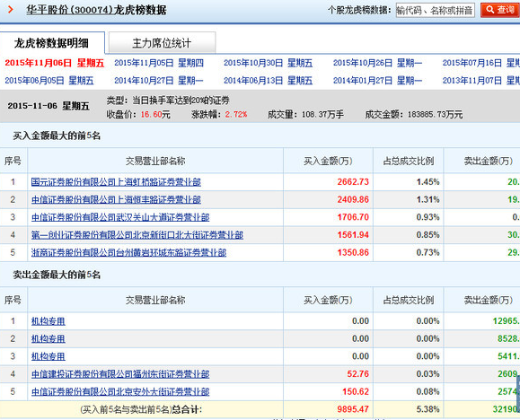Open date 2014年10月27日 星期一

coord(159,80)
